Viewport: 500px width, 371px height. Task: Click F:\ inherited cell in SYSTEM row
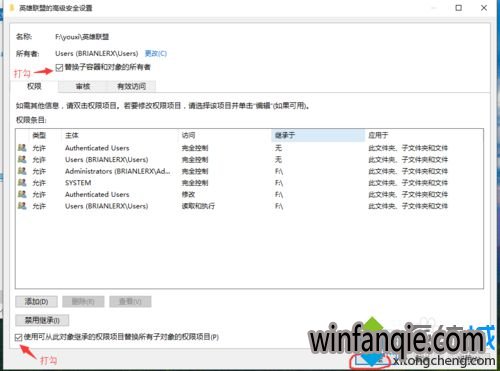coord(279,183)
